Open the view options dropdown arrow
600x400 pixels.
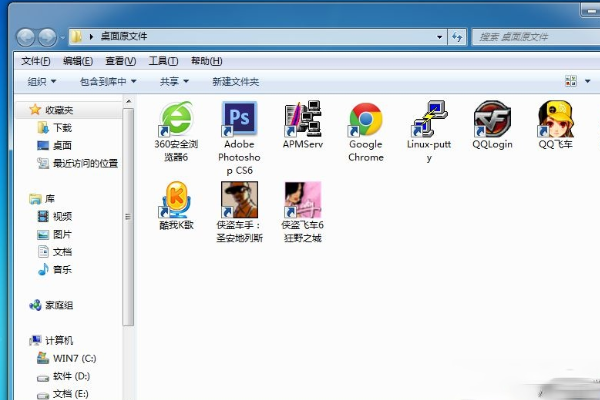click(587, 81)
